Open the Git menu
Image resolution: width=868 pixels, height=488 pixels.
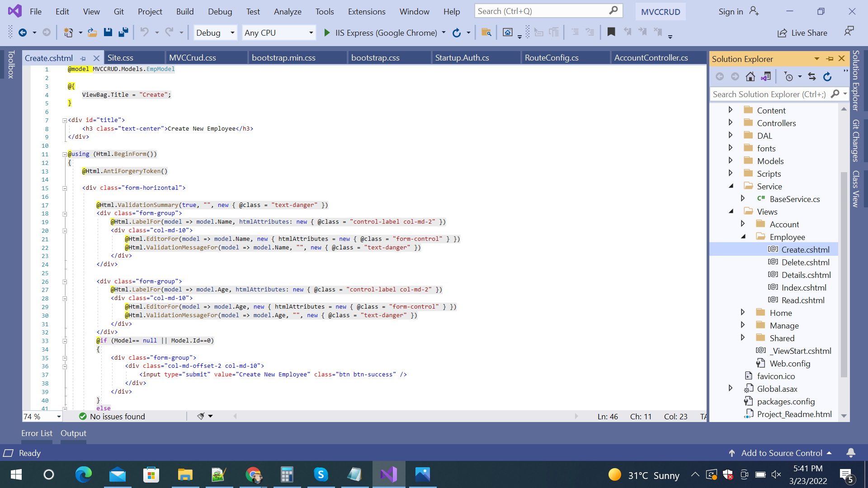click(x=119, y=11)
